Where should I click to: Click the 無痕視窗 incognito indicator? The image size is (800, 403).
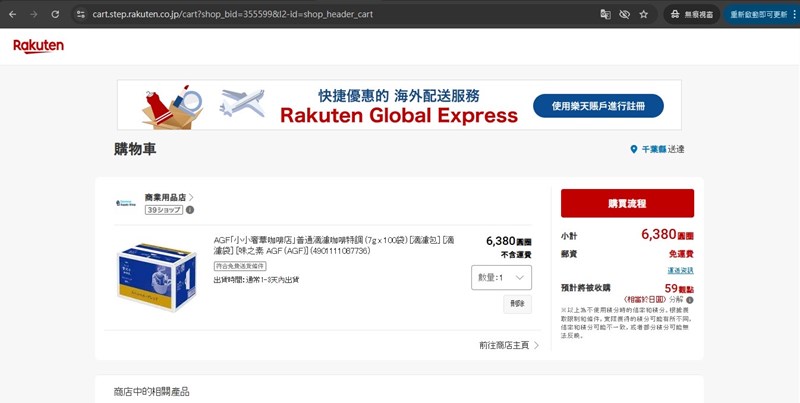click(x=690, y=14)
